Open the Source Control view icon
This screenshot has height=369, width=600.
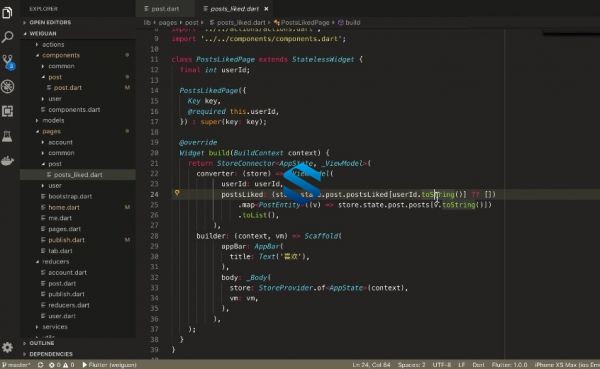click(x=8, y=62)
